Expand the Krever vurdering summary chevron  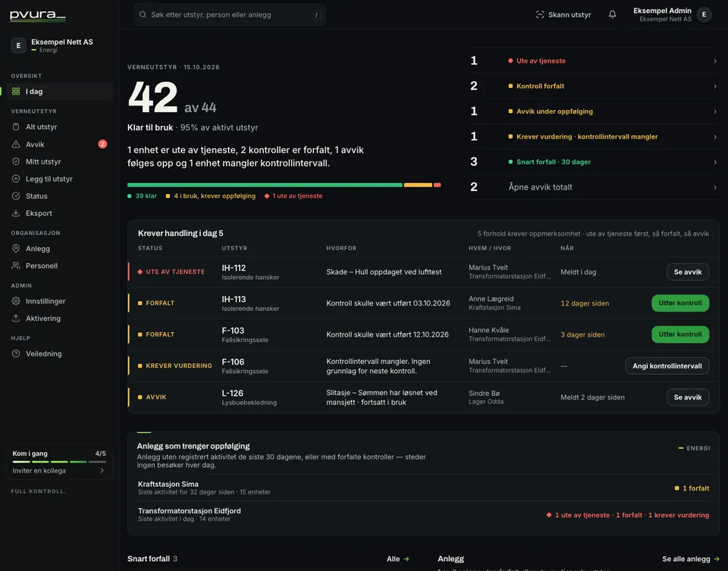[715, 136]
